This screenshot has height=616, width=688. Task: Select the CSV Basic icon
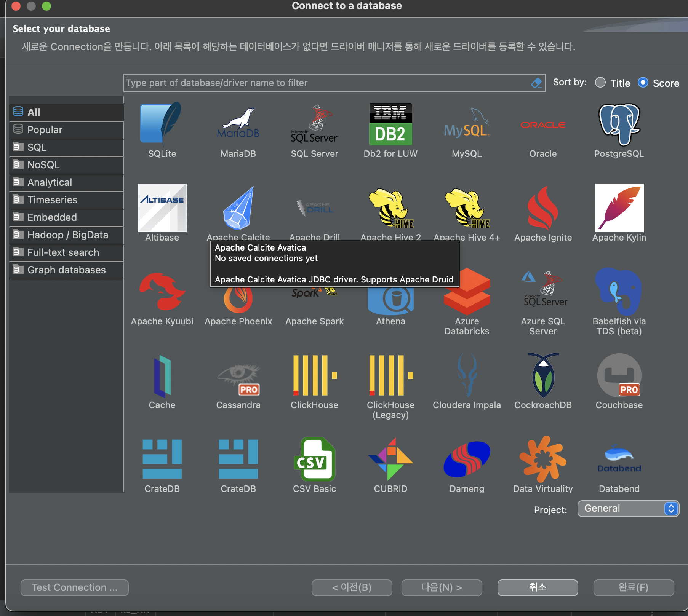click(314, 459)
